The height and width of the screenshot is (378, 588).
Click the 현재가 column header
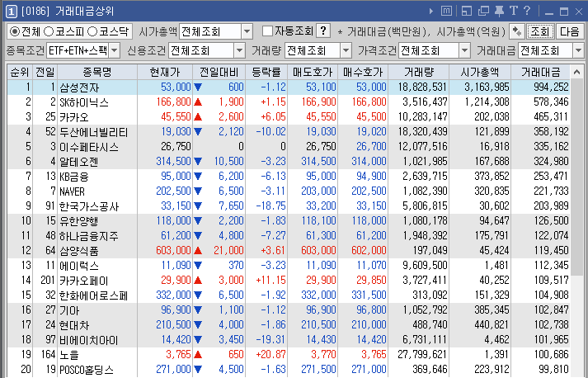[x=165, y=72]
